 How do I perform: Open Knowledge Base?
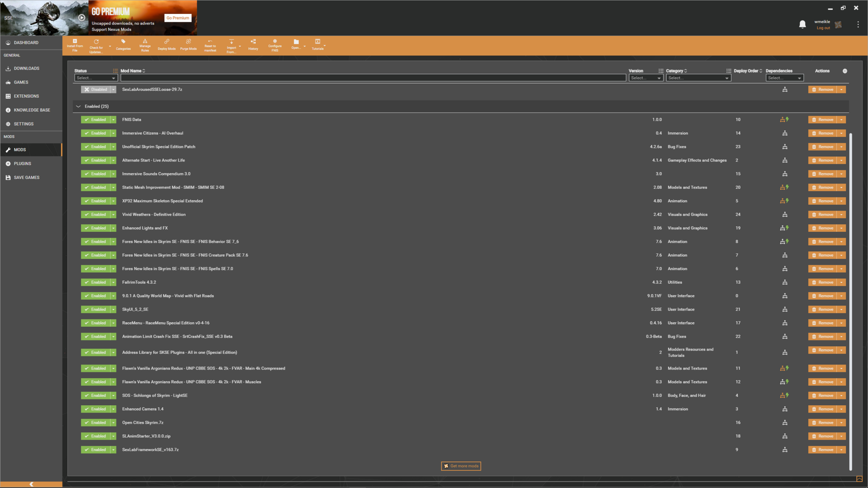click(x=32, y=110)
